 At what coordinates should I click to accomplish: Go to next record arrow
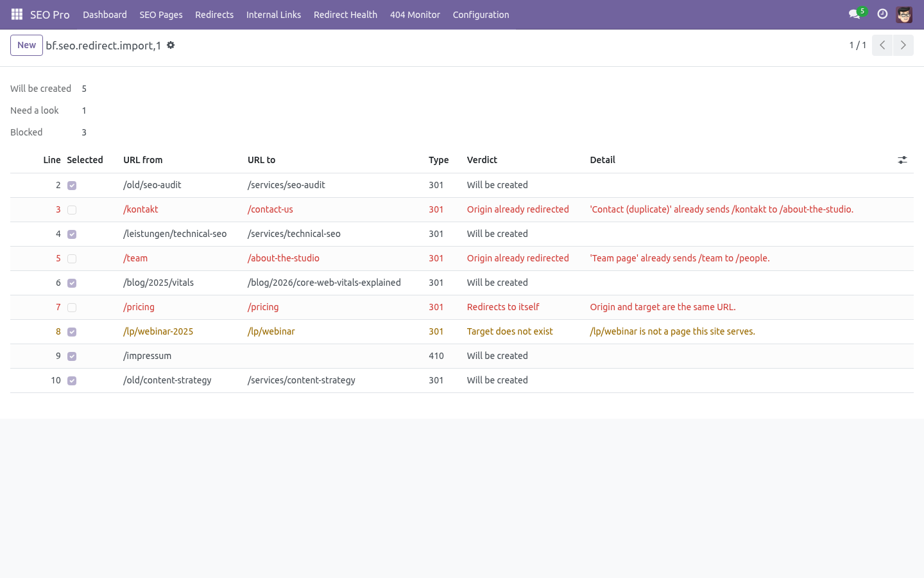click(903, 45)
